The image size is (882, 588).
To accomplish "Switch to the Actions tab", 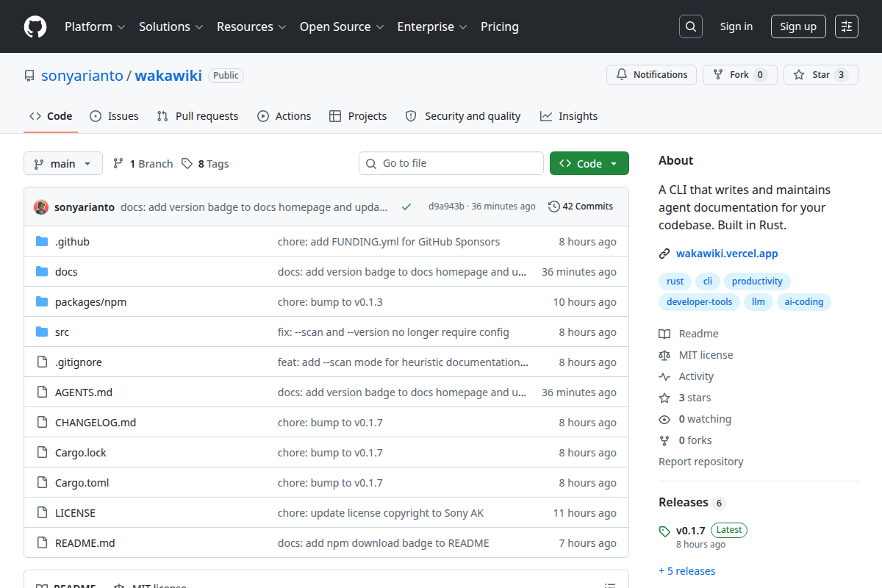I will click(x=284, y=116).
